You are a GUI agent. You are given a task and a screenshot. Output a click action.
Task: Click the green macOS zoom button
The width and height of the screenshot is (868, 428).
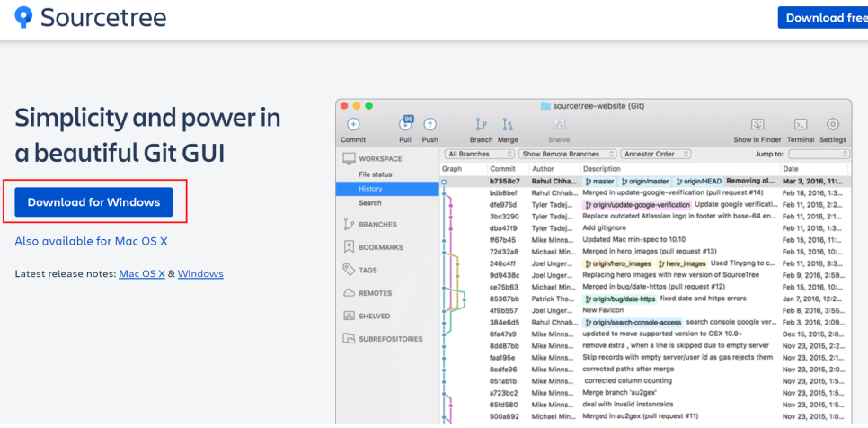(368, 106)
